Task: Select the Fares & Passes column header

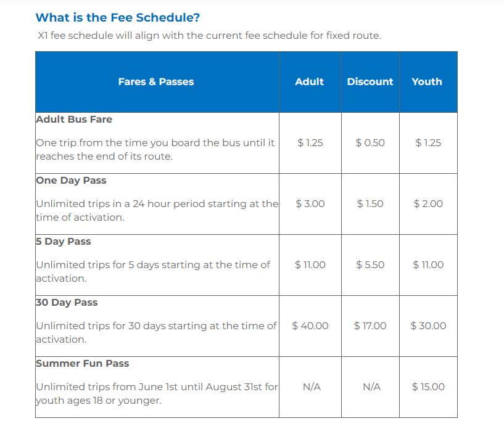Action: tap(156, 81)
